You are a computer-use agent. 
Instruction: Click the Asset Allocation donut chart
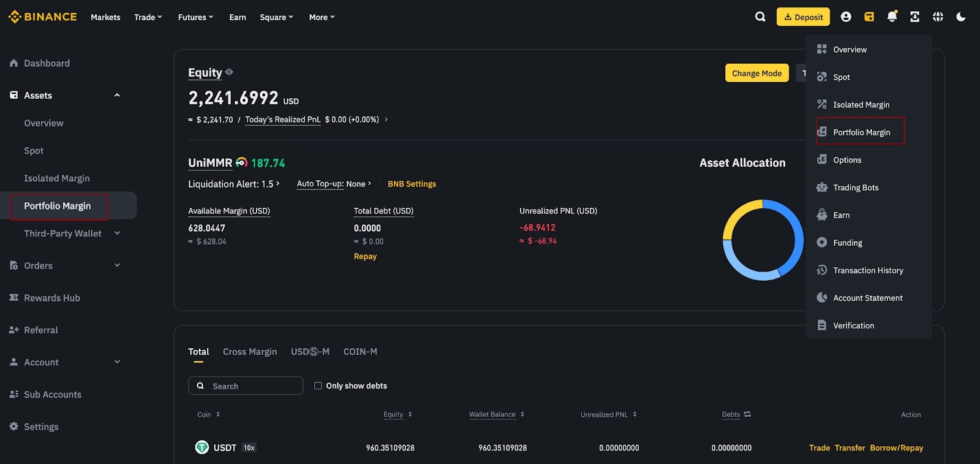tap(763, 240)
